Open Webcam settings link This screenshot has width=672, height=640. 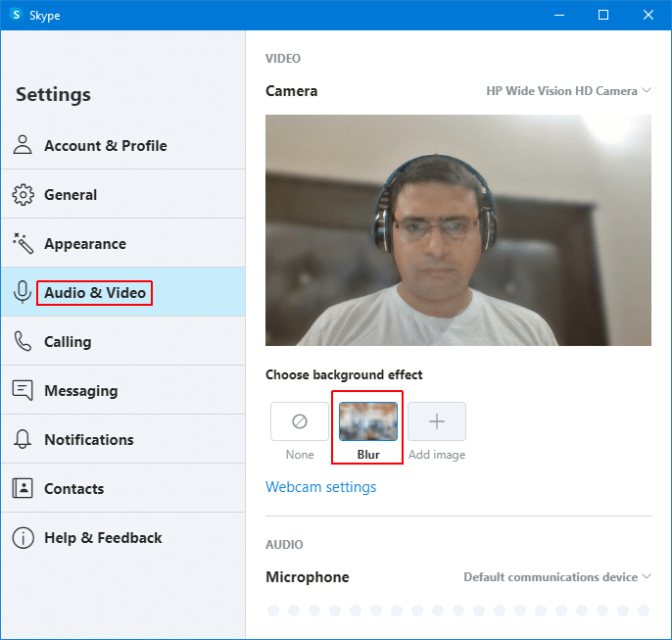pos(320,487)
